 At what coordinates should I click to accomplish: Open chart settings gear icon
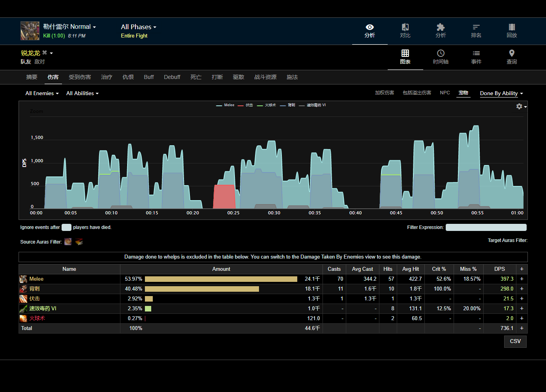point(519,107)
